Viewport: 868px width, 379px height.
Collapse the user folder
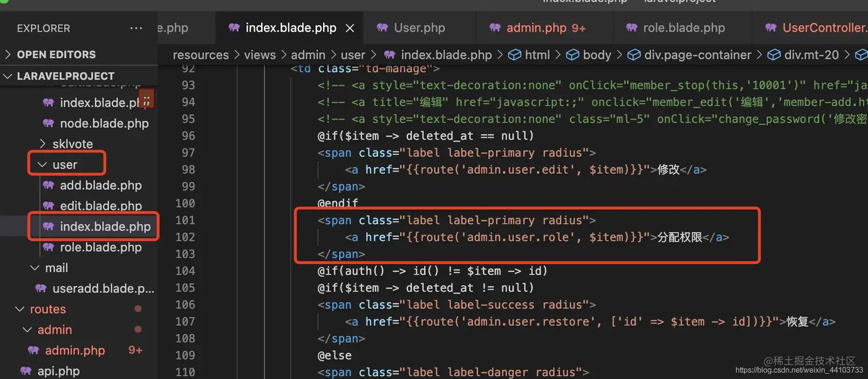click(64, 165)
